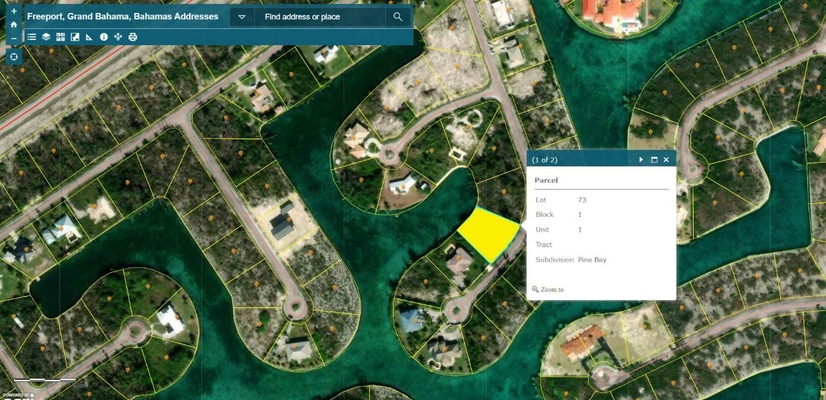Show the next feature in the popup
This screenshot has width=826, height=400.
click(x=641, y=160)
